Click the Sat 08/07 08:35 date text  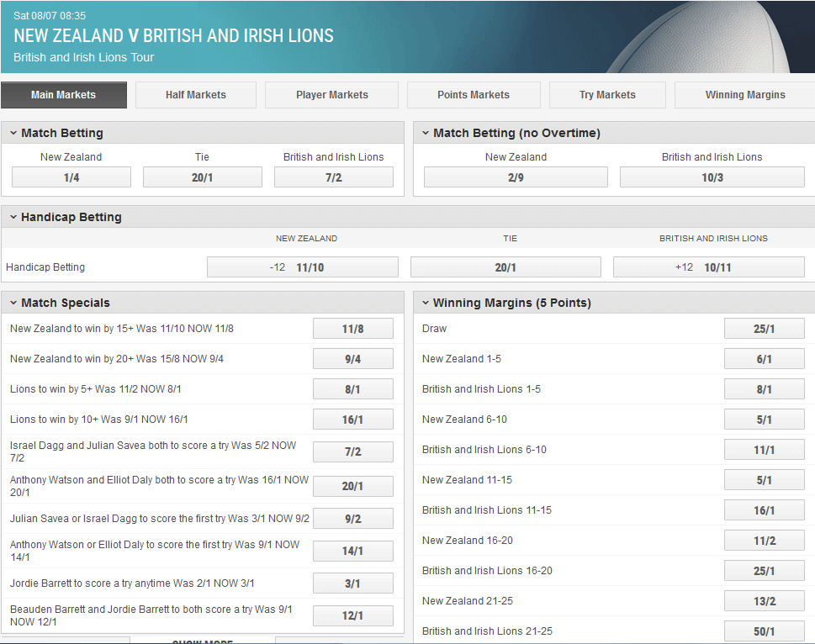coord(50,16)
